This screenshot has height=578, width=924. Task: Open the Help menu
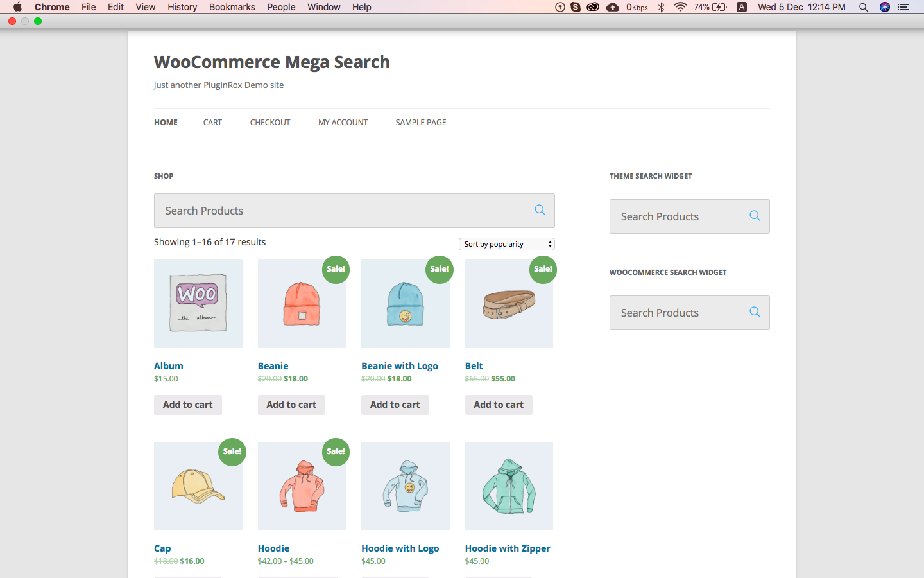click(362, 7)
